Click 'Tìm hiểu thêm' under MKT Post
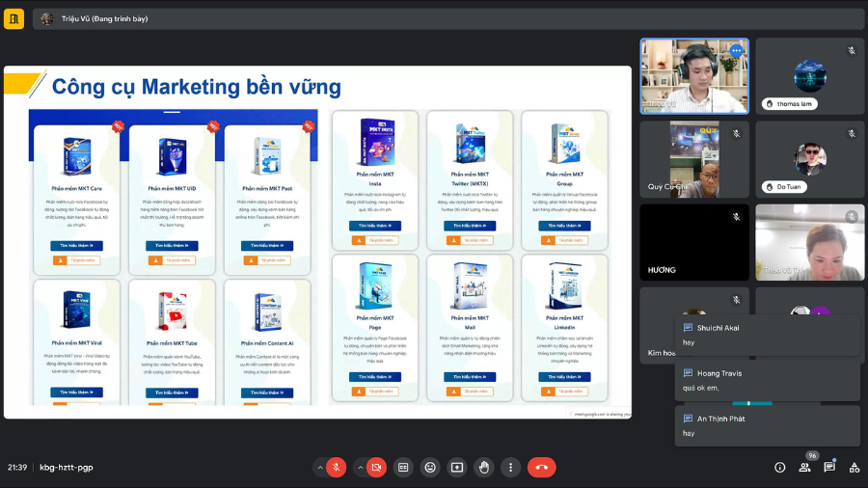The image size is (868, 488). pyautogui.click(x=267, y=246)
